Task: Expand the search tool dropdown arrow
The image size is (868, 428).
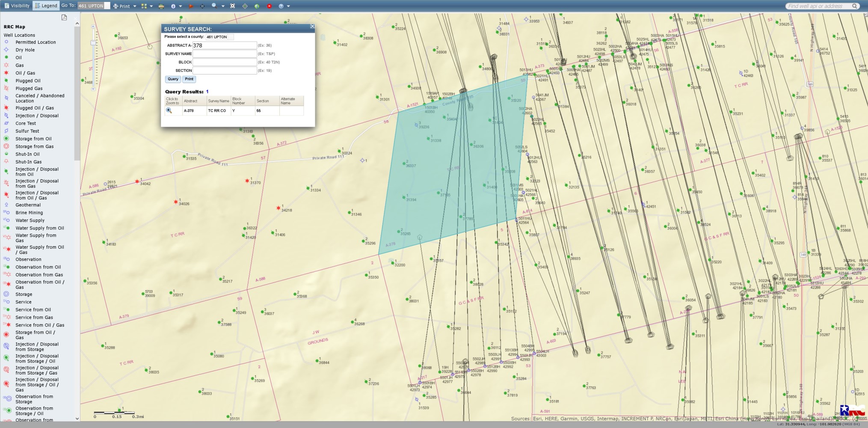Action: (223, 6)
